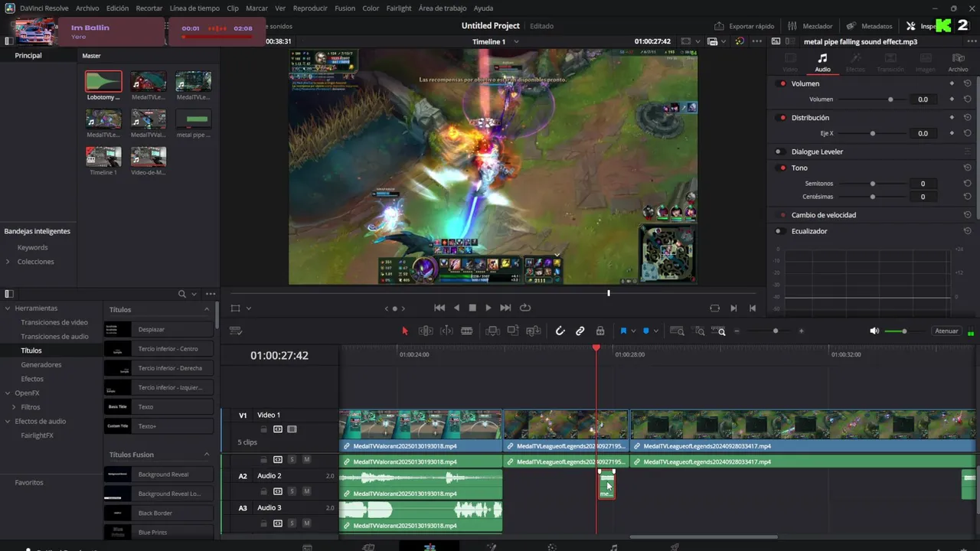Select Transiciones de audio in effects tree
Image resolution: width=980 pixels, height=551 pixels.
pos(54,337)
